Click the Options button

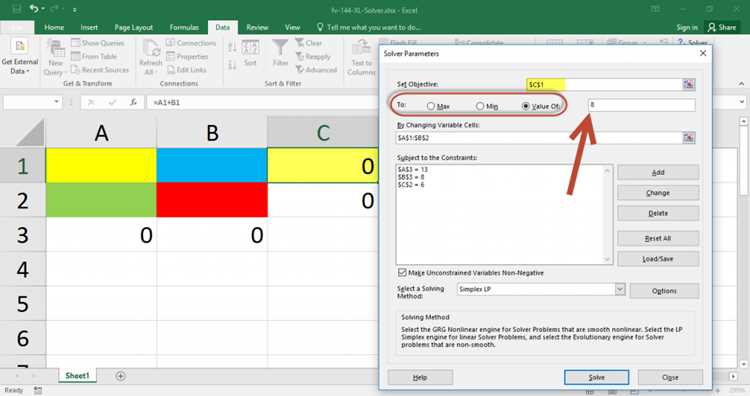tap(664, 291)
